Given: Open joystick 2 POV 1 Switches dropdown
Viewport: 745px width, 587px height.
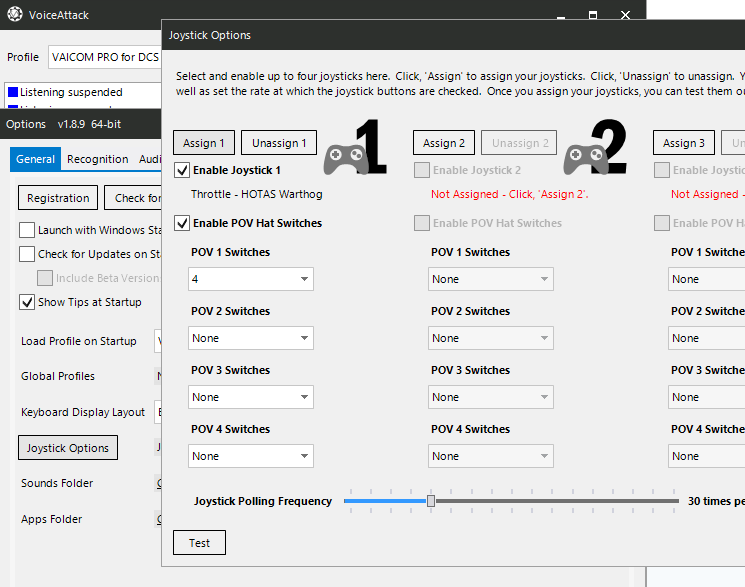Looking at the screenshot, I should pos(491,279).
